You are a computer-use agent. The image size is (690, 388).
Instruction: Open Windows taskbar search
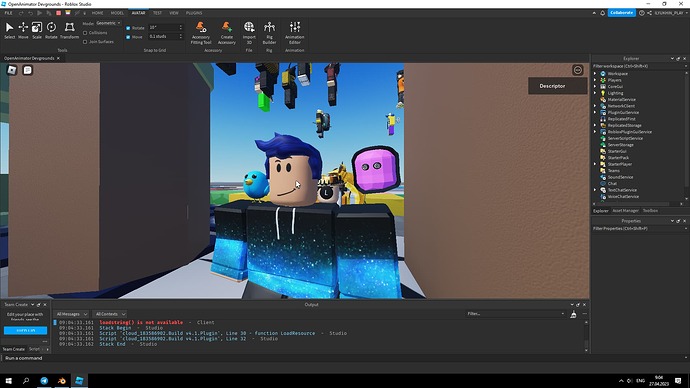(26, 381)
